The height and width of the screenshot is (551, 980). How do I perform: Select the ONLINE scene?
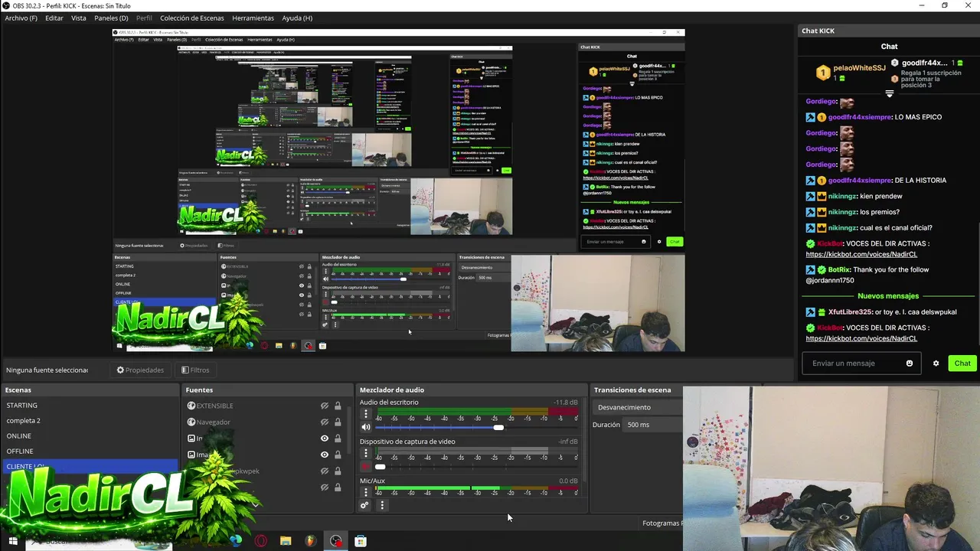pyautogui.click(x=19, y=436)
